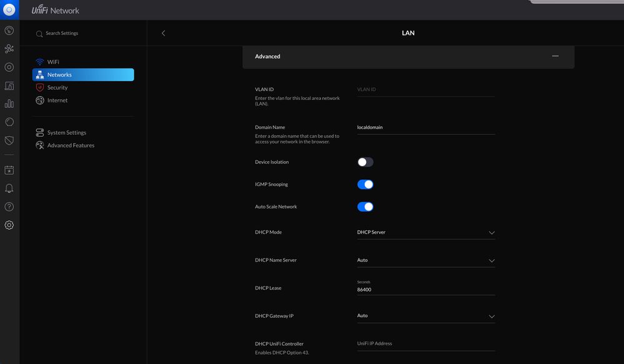
Task: Open the notifications bell icon
Action: pos(9,187)
